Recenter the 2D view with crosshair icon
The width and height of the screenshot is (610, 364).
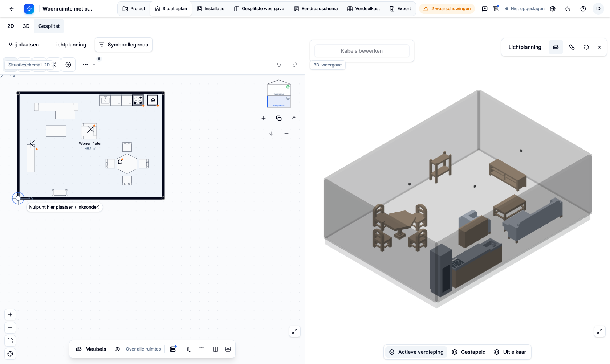pyautogui.click(x=10, y=354)
